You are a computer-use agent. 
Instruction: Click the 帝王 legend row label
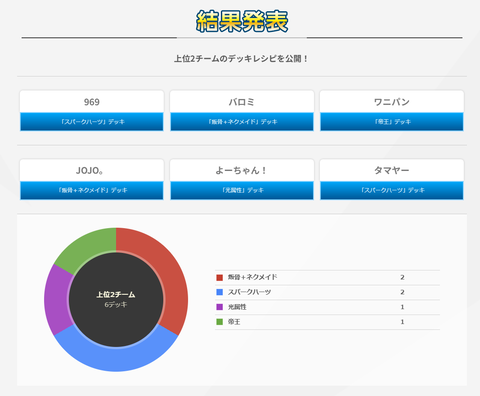pos(234,322)
